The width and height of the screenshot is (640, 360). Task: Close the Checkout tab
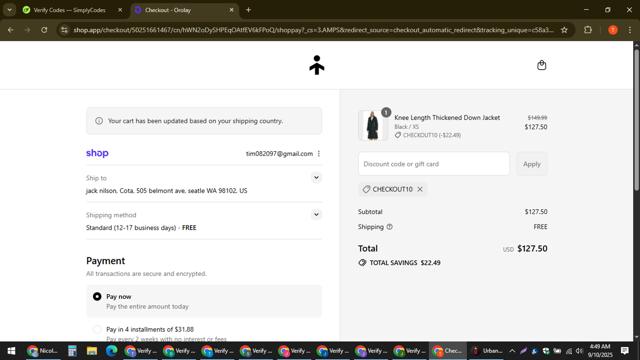coord(231,10)
